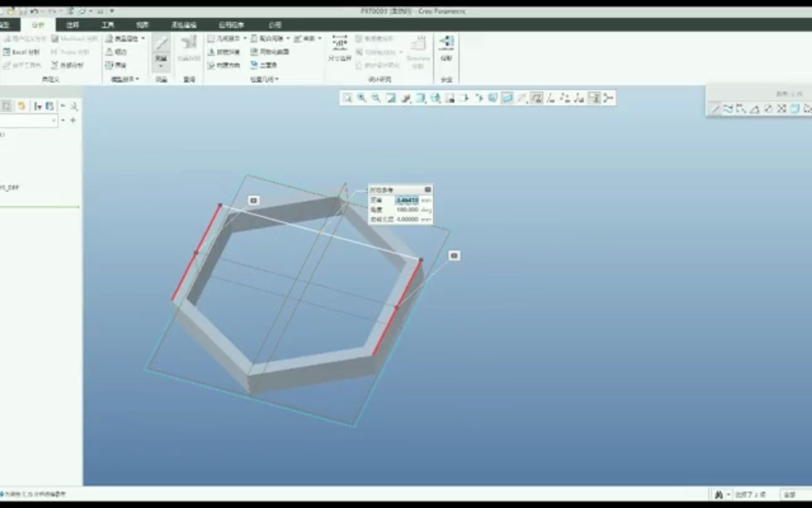The height and width of the screenshot is (508, 812).
Task: Click the 网格化曲面 button
Action: [x=270, y=52]
